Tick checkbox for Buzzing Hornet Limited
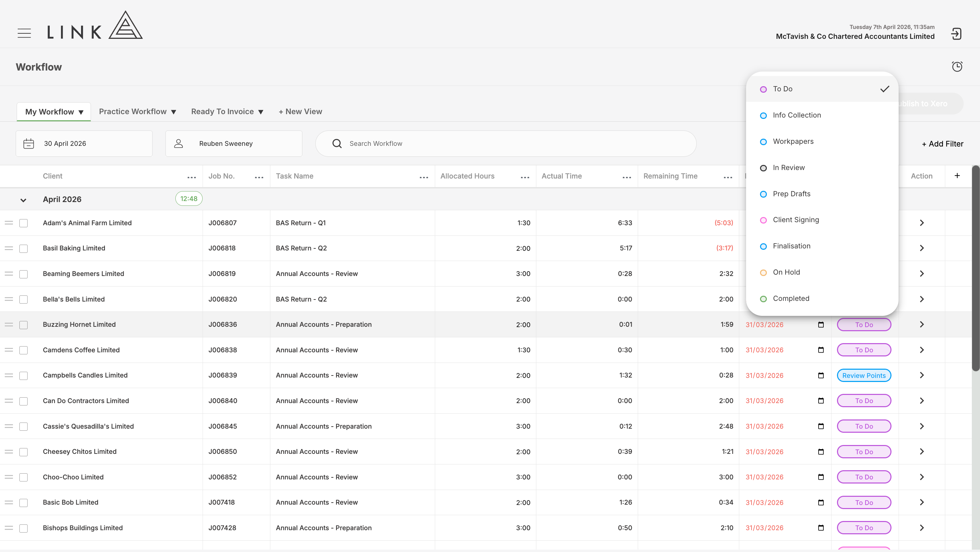Image resolution: width=980 pixels, height=552 pixels. coord(23,325)
